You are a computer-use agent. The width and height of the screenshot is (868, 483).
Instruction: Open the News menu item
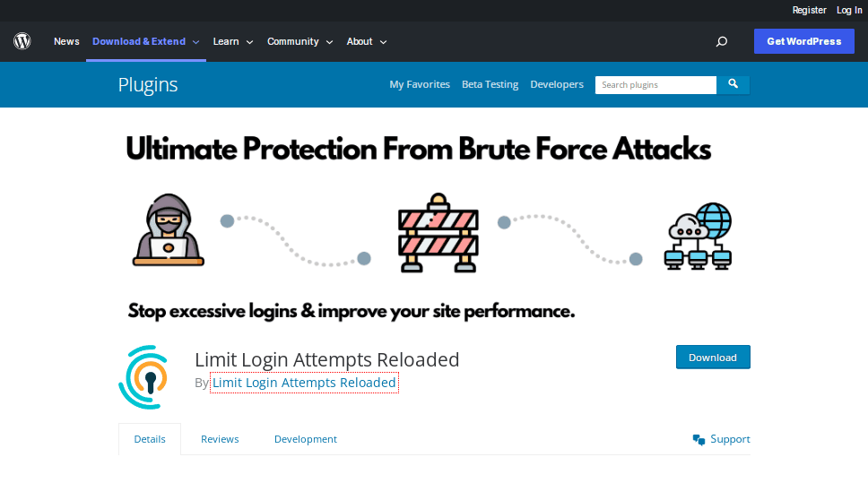pos(66,41)
